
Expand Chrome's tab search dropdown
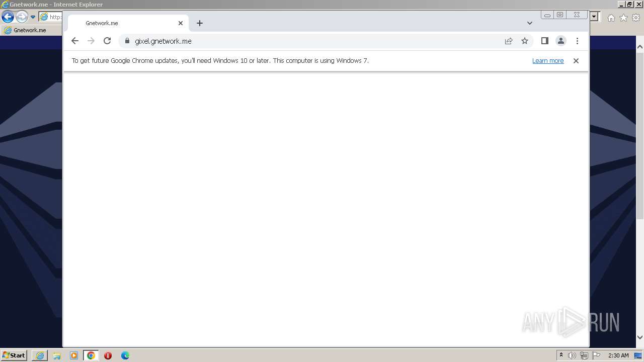529,23
